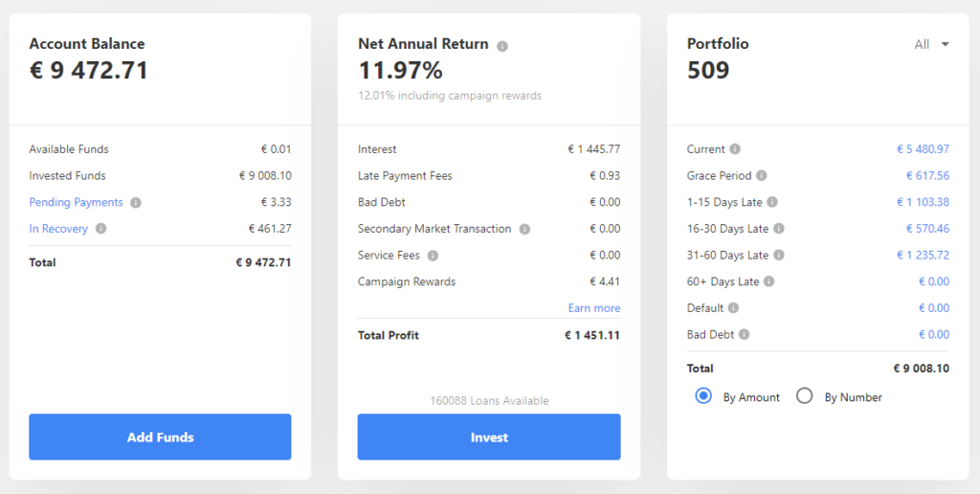Click info icon next to Bad Debt in Portfolio
The image size is (980, 494).
pos(745,335)
